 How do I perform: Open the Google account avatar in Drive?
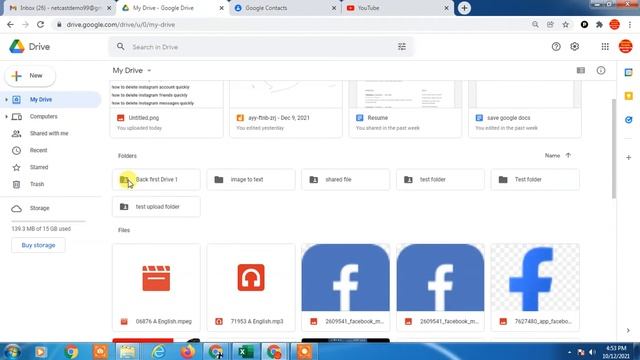point(625,47)
